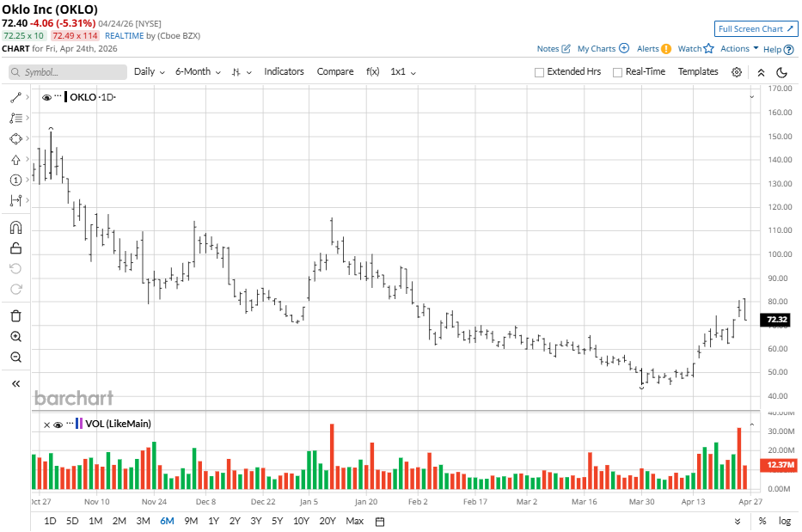Redo the chart action

click(15, 289)
